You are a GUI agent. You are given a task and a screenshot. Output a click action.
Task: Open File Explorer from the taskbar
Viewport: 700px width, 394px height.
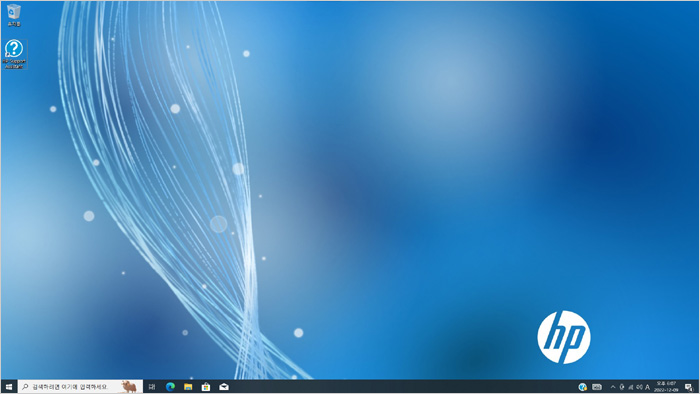pyautogui.click(x=188, y=387)
